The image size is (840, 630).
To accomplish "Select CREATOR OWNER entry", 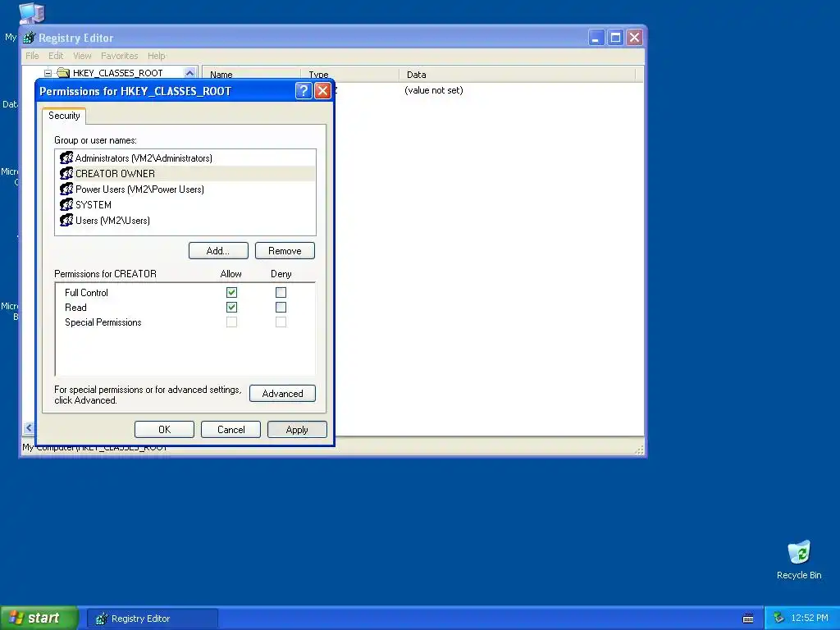I will [x=185, y=174].
